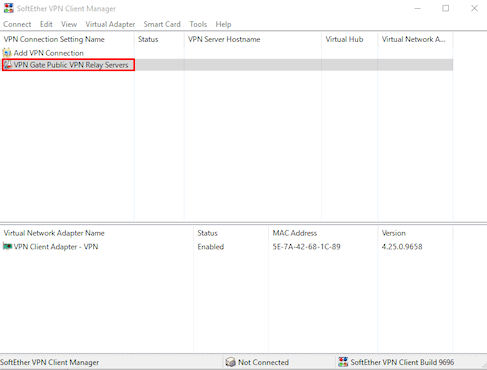Click Not Connected status text
487x370 pixels.
[x=263, y=362]
